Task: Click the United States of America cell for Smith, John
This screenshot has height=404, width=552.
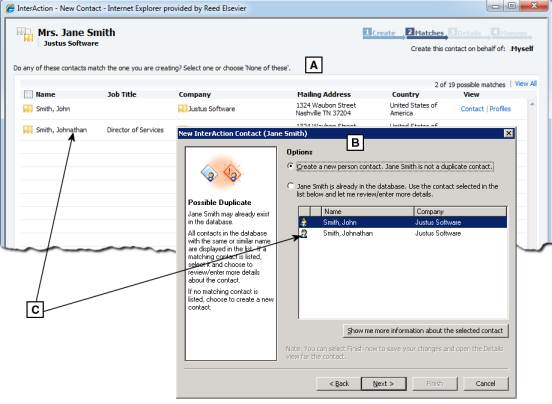Action: 413,109
